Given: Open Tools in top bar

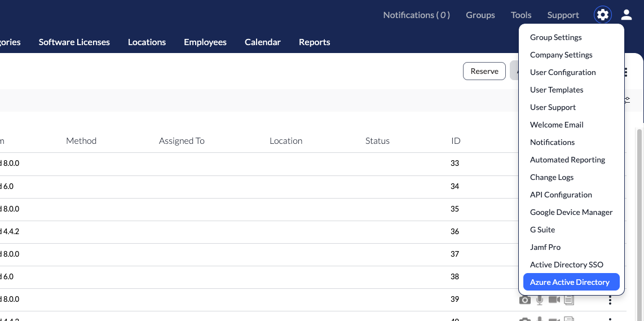Looking at the screenshot, I should [521, 15].
